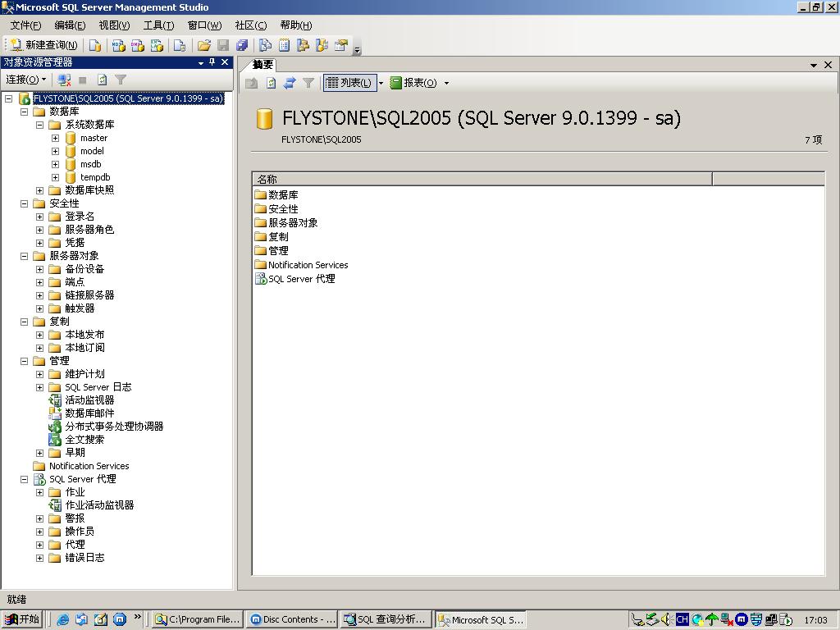Open the 连接 (Connect) dropdown in Object Explorer
The image size is (840, 630).
25,80
